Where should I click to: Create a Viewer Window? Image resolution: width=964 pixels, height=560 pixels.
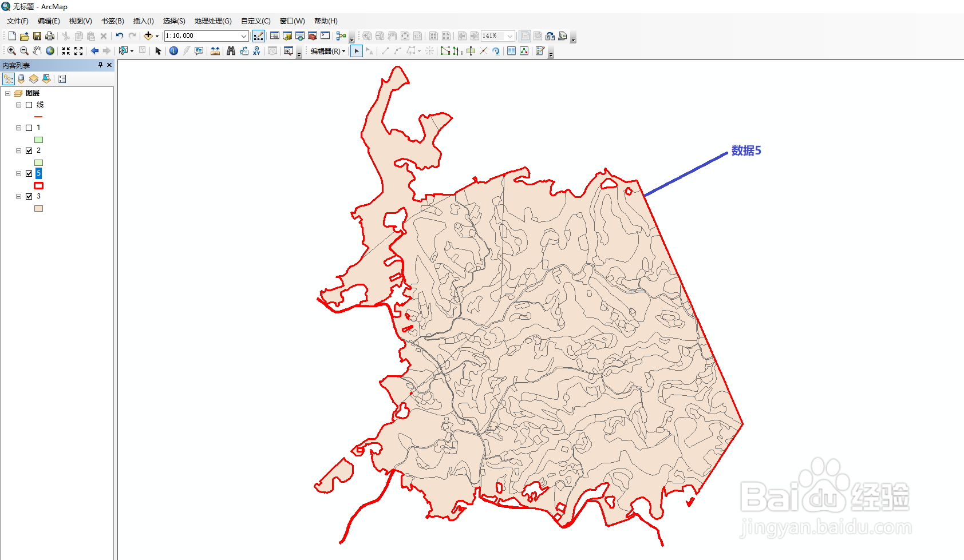(288, 51)
